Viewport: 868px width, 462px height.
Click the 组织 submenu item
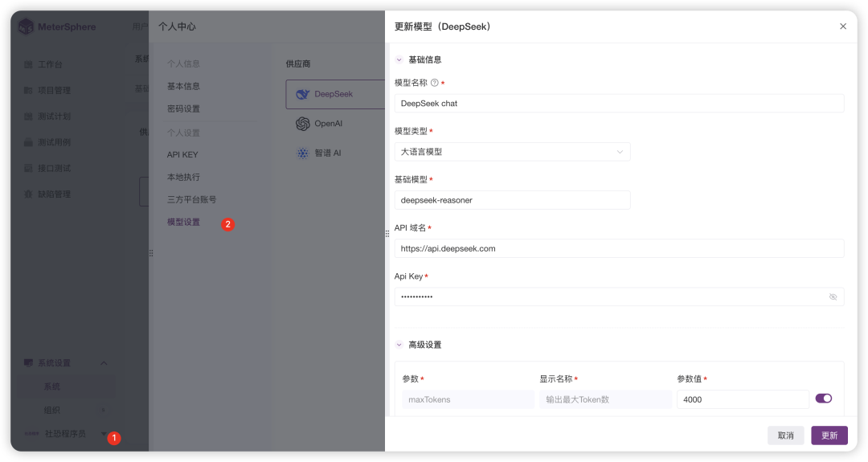point(51,410)
